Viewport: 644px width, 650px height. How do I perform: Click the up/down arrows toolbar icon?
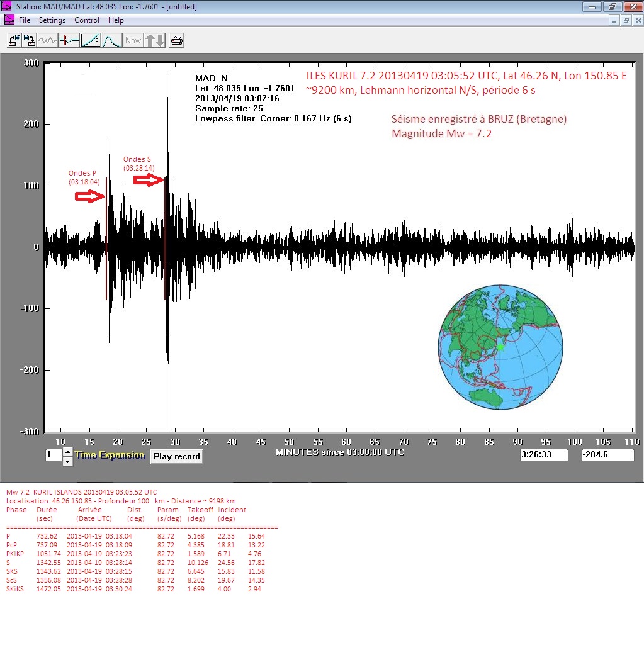coord(155,41)
